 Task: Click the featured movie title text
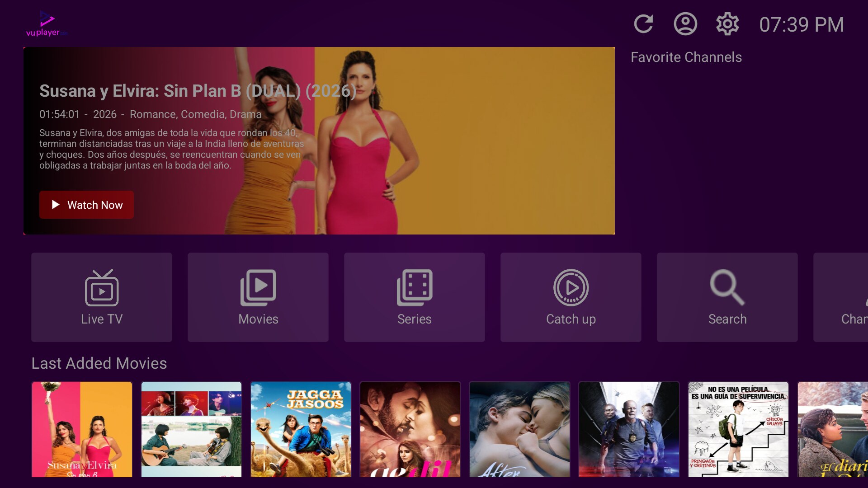click(198, 91)
